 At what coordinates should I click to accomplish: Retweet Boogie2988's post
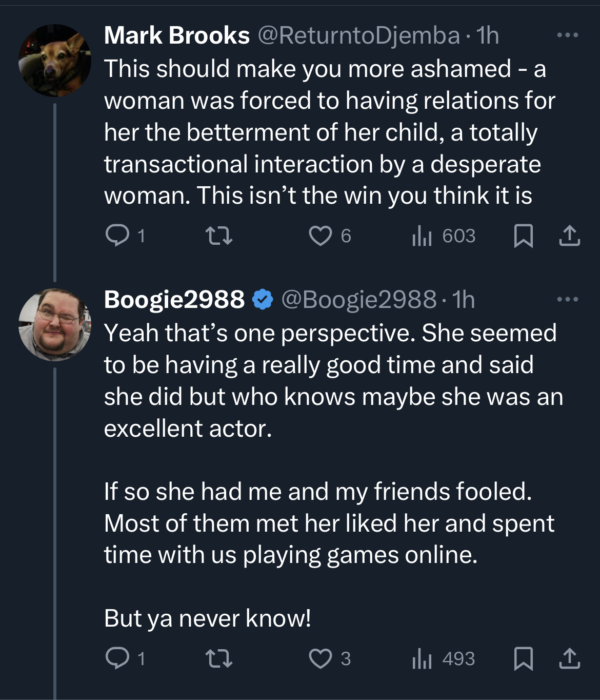click(x=219, y=658)
